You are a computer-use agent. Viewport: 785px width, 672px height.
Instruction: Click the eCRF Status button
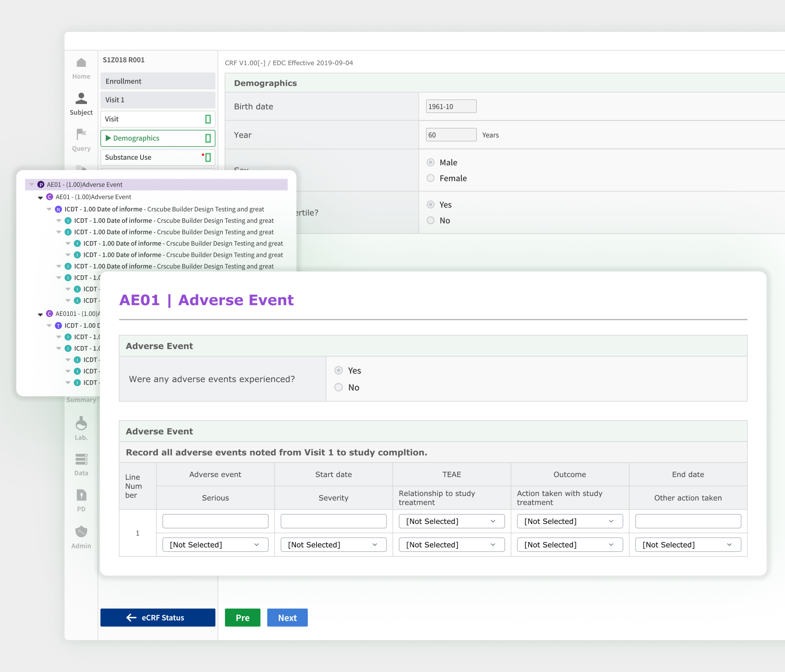pos(158,617)
